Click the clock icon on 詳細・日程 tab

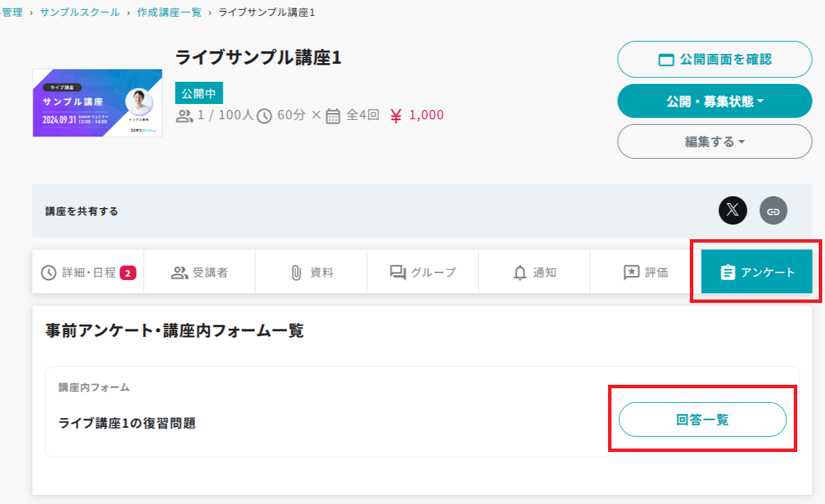(49, 272)
